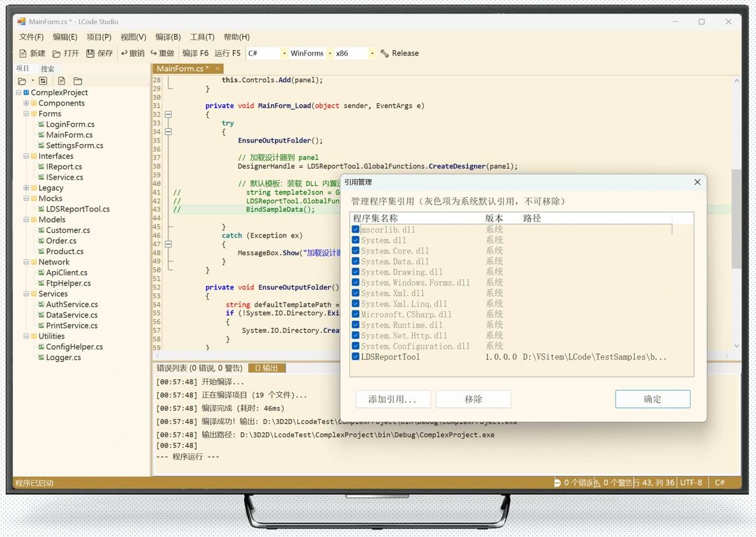Close the MainForm.cs editor tab
The height and width of the screenshot is (537, 756).
(218, 69)
